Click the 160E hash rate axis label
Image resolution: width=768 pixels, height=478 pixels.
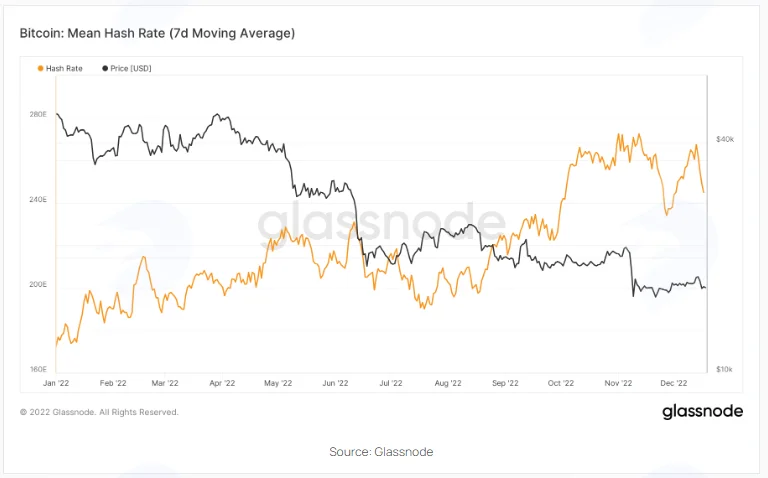click(38, 369)
